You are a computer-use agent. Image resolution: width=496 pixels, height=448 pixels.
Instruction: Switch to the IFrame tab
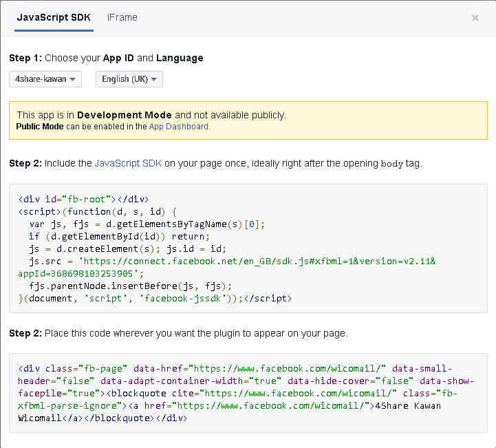click(x=122, y=17)
